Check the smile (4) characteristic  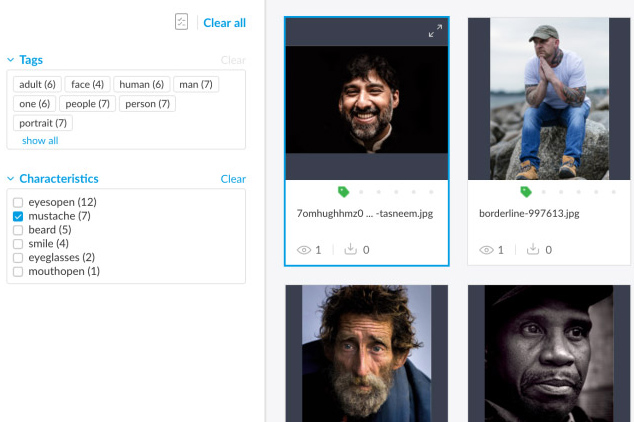tap(18, 244)
